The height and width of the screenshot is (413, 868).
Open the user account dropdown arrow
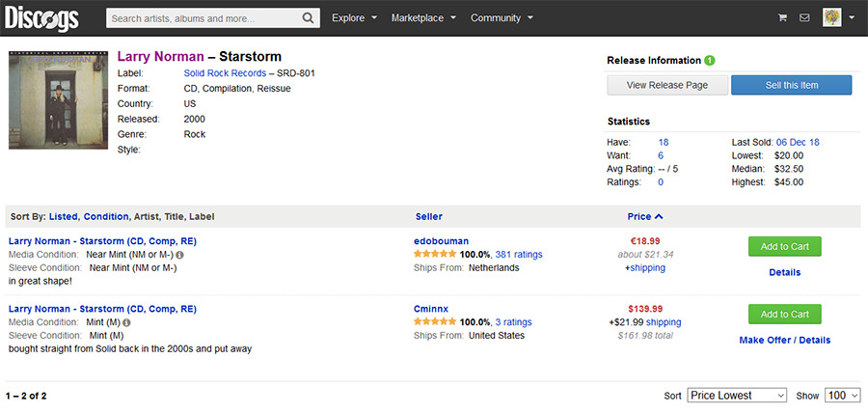852,17
